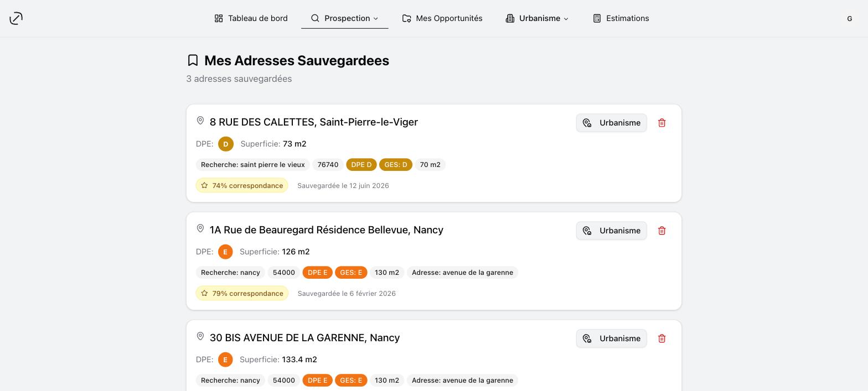Image resolution: width=868 pixels, height=391 pixels.
Task: Click the Urbanisme building icon in navbar
Action: coord(510,18)
